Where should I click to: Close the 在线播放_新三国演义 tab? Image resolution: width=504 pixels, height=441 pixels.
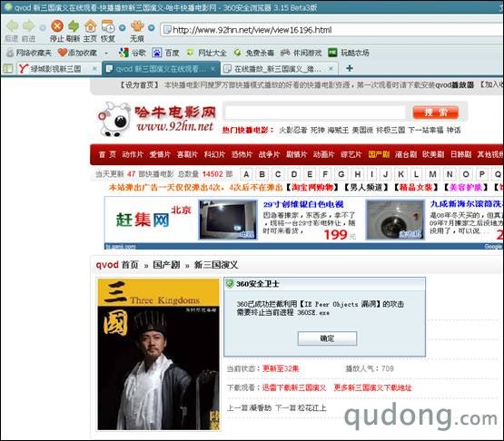click(x=331, y=69)
